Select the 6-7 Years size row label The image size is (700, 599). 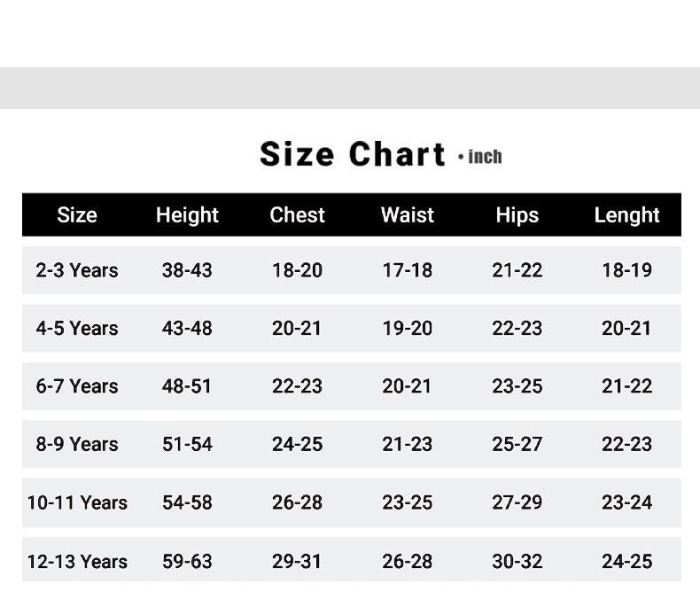tap(77, 386)
